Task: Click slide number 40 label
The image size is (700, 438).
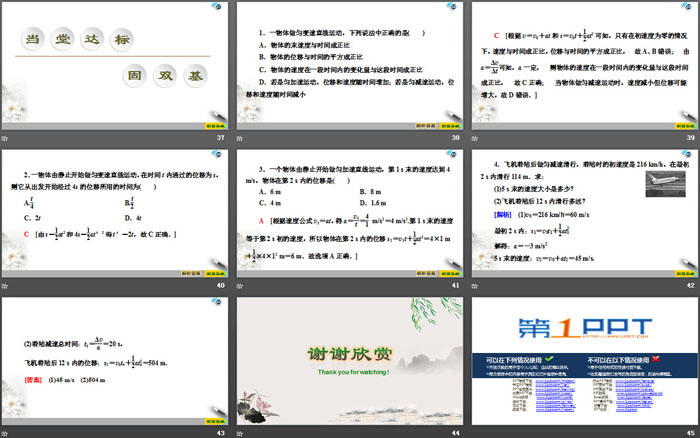Action: point(221,285)
